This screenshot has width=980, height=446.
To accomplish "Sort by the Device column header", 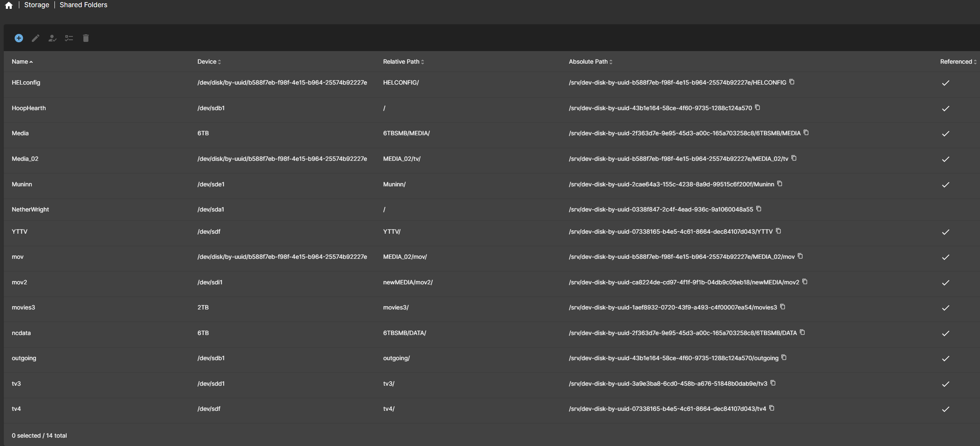I will 207,62.
